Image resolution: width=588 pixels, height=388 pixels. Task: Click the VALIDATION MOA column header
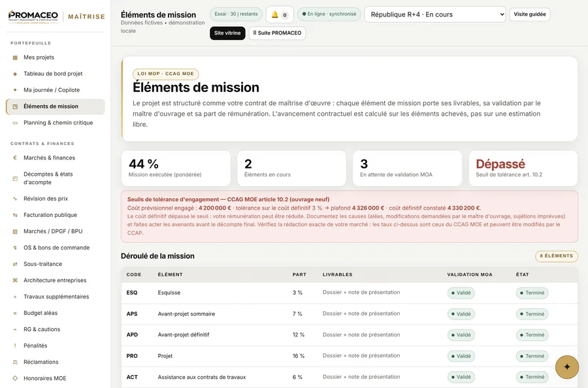[470, 274]
